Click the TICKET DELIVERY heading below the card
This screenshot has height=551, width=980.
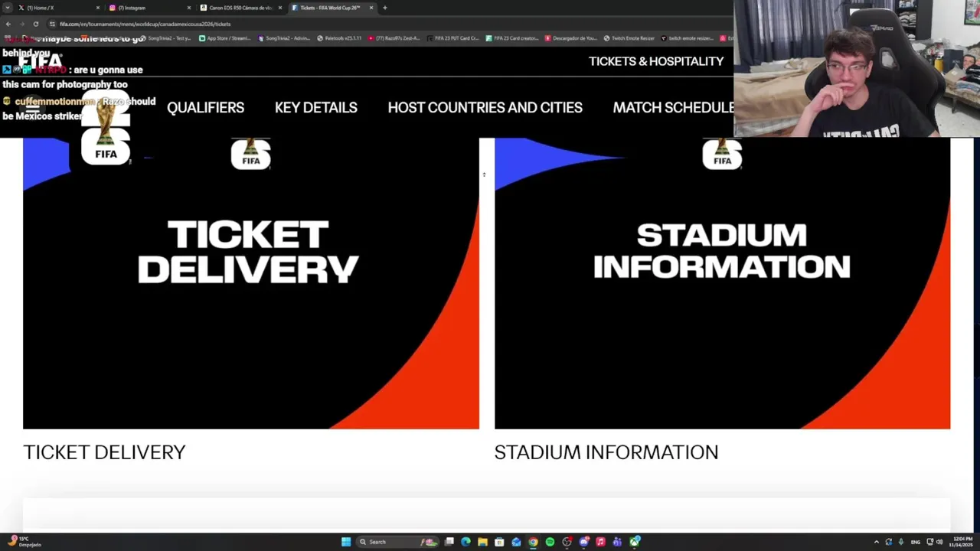pyautogui.click(x=104, y=452)
